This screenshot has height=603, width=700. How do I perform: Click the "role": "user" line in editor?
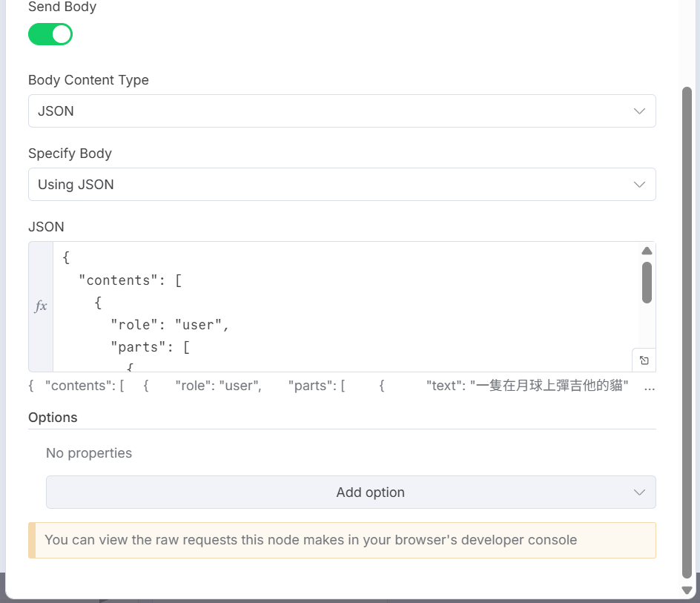point(170,325)
